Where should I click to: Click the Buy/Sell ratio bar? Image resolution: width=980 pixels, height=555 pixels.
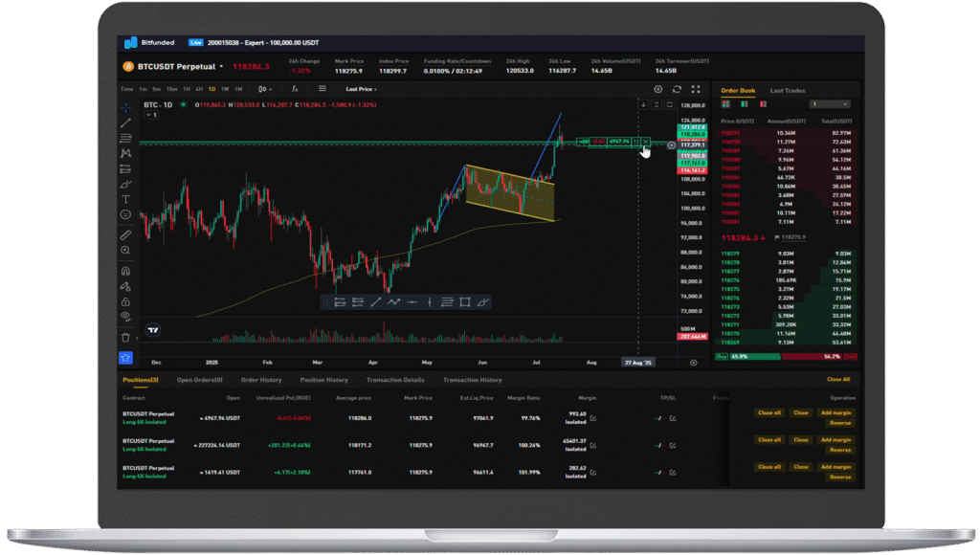[785, 357]
